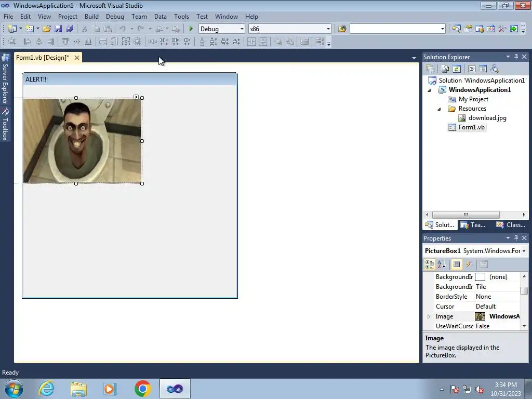
Task: Click the Align Rights layout icon
Action: [50, 42]
